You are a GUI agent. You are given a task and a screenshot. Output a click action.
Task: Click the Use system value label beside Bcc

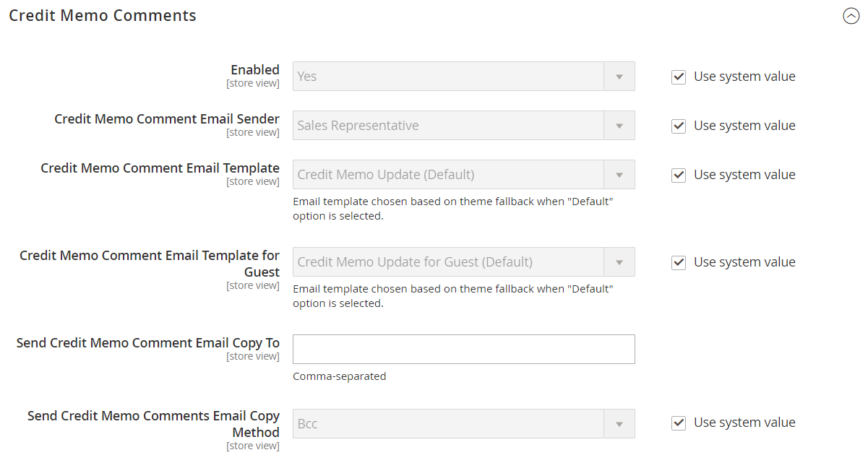[744, 423]
